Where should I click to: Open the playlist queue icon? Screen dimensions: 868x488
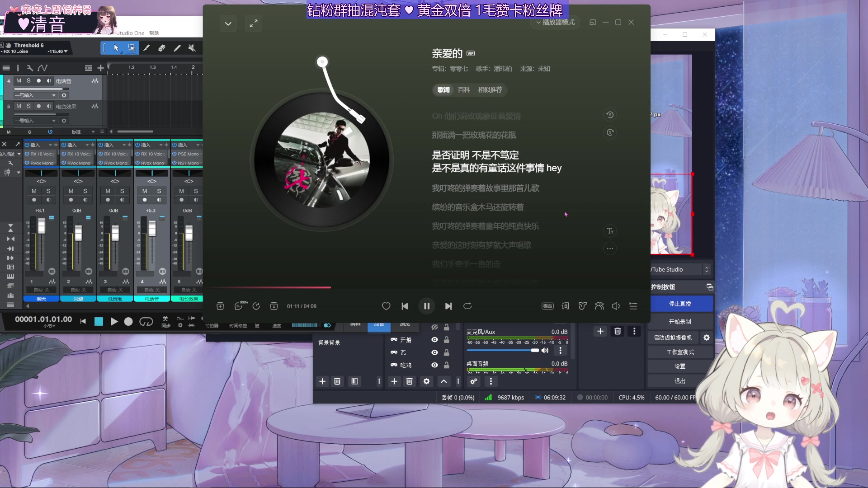(633, 306)
